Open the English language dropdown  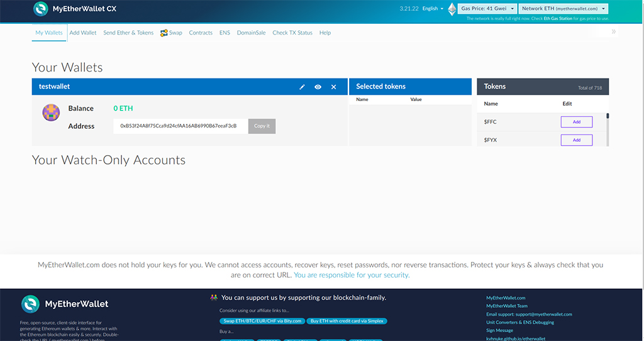click(433, 9)
